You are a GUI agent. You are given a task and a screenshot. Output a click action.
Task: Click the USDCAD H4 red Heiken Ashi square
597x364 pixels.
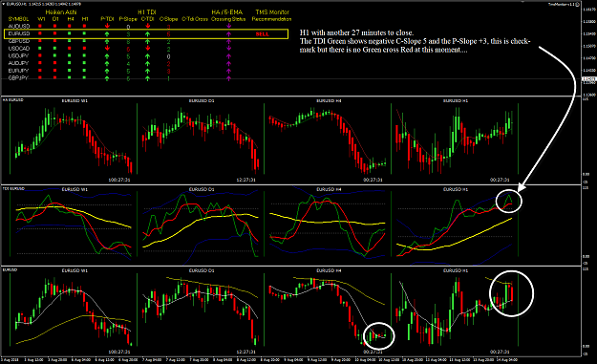point(70,49)
